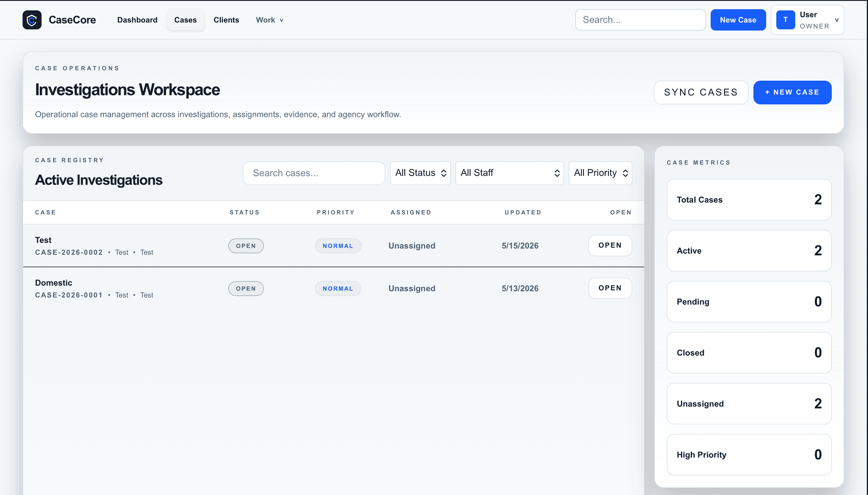Viewport: 868px width, 495px height.
Task: Click the Total Cases metric card
Action: [749, 200]
